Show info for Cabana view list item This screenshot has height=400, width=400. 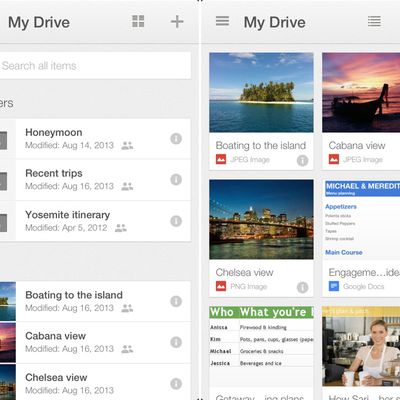click(176, 342)
